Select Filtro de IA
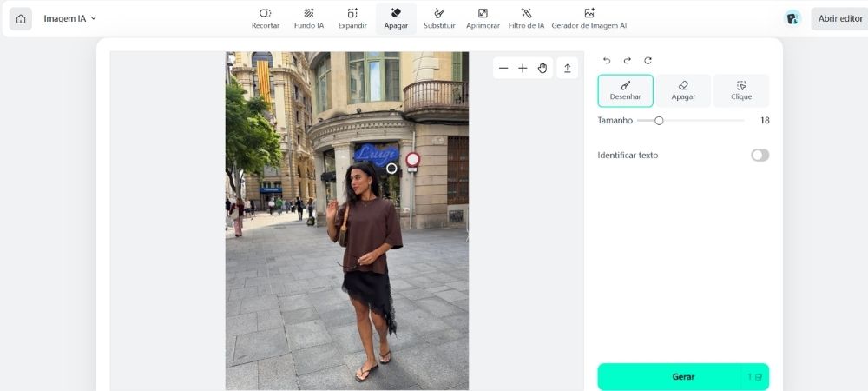Viewport: 868px width, 391px height. (x=527, y=19)
